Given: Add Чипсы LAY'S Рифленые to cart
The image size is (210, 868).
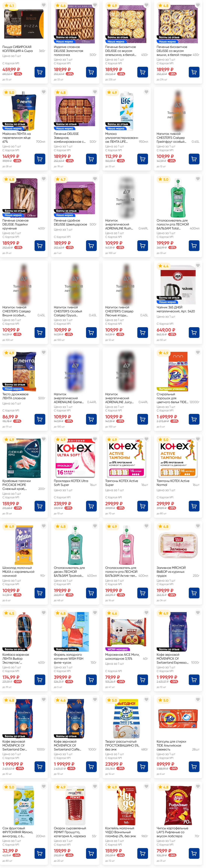Looking at the screenshot, I should pos(194,853).
